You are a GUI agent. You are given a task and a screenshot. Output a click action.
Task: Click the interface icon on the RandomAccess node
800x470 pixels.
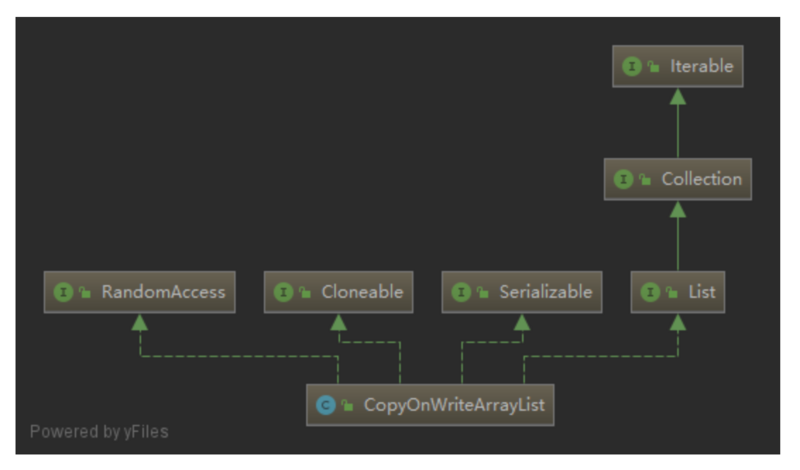coord(64,293)
